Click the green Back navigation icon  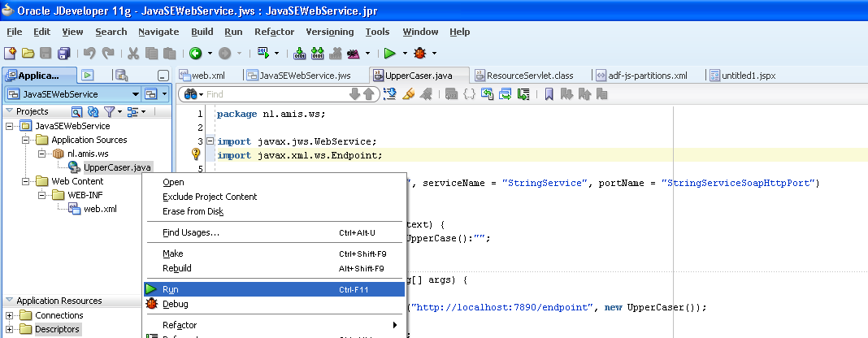tap(196, 54)
